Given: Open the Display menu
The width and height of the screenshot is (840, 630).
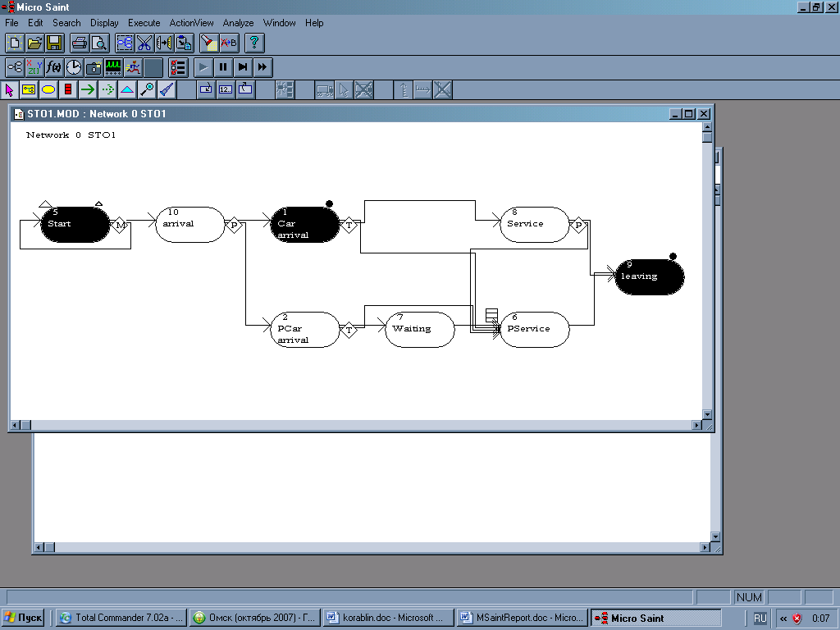Looking at the screenshot, I should pyautogui.click(x=104, y=23).
